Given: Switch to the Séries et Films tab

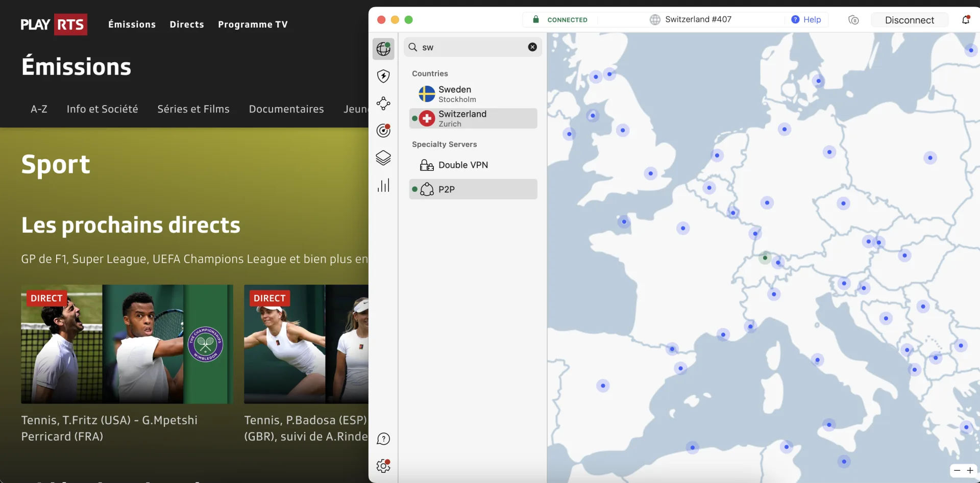Looking at the screenshot, I should pyautogui.click(x=193, y=109).
